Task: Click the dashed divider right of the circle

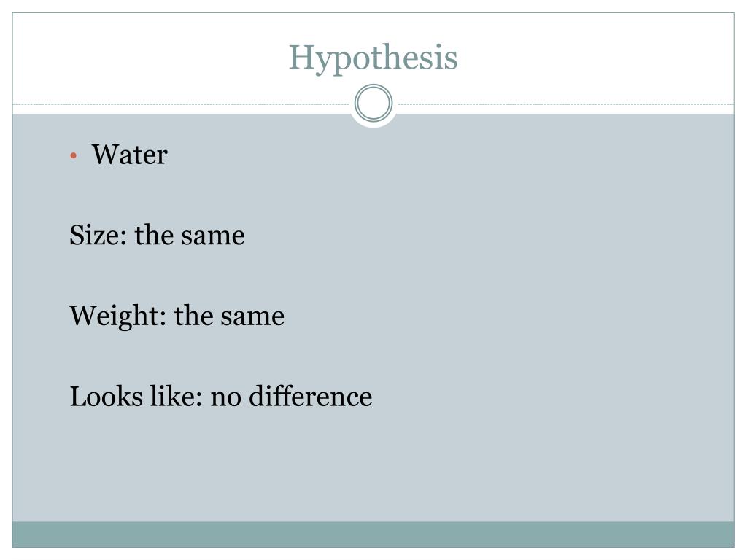Action: coord(566,104)
